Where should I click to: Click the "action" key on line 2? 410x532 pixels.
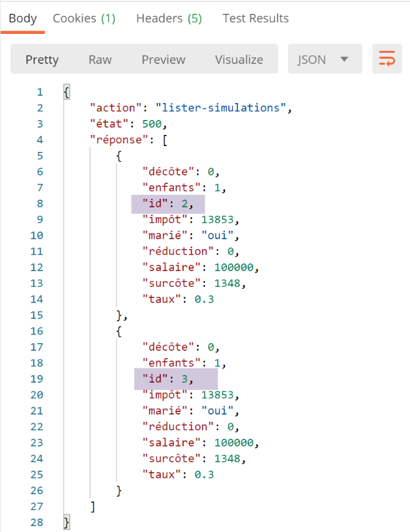tap(113, 108)
